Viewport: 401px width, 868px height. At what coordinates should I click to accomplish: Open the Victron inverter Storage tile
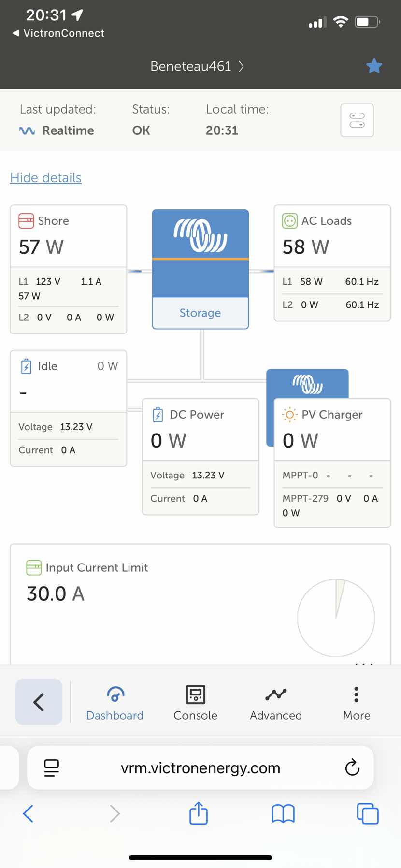tap(200, 269)
